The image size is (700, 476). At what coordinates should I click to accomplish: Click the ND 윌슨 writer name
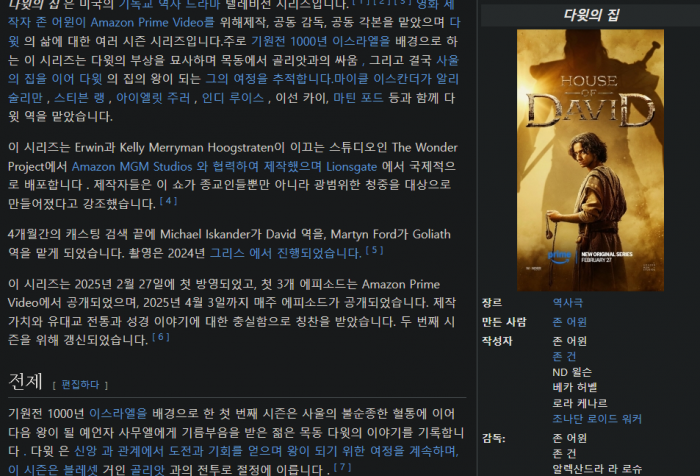pos(572,372)
